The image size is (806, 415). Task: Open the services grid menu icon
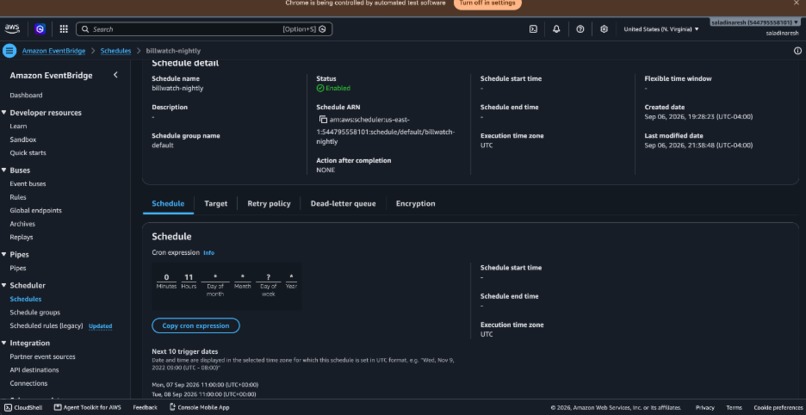(64, 29)
